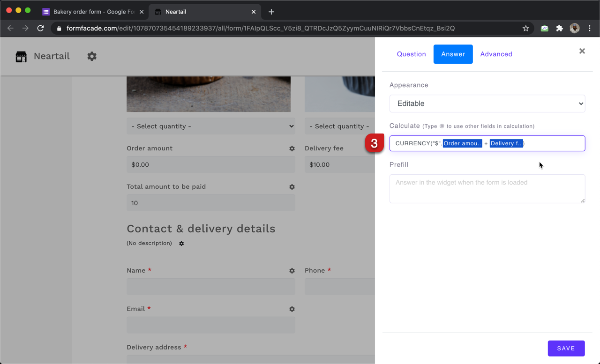
Task: Switch to the Question tab
Action: 411,54
